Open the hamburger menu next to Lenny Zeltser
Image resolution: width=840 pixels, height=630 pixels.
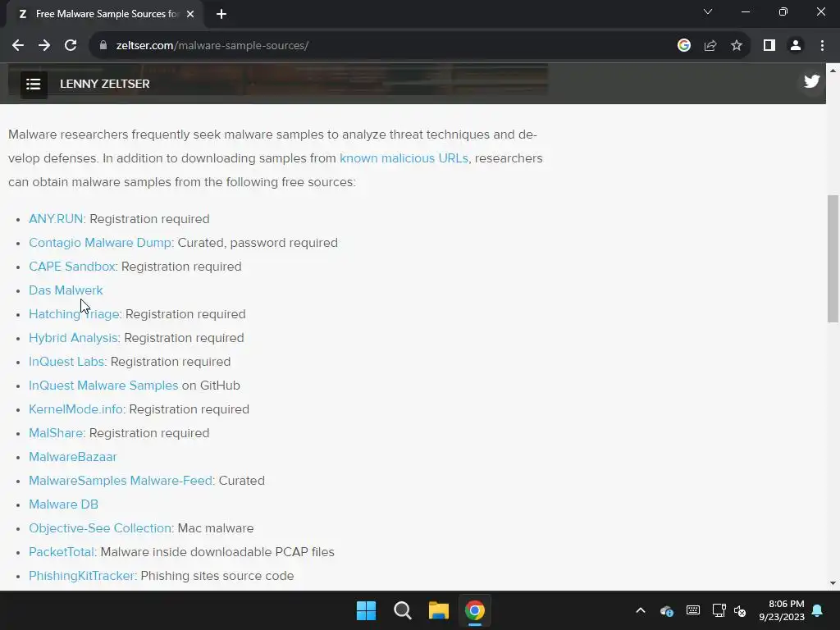(33, 84)
